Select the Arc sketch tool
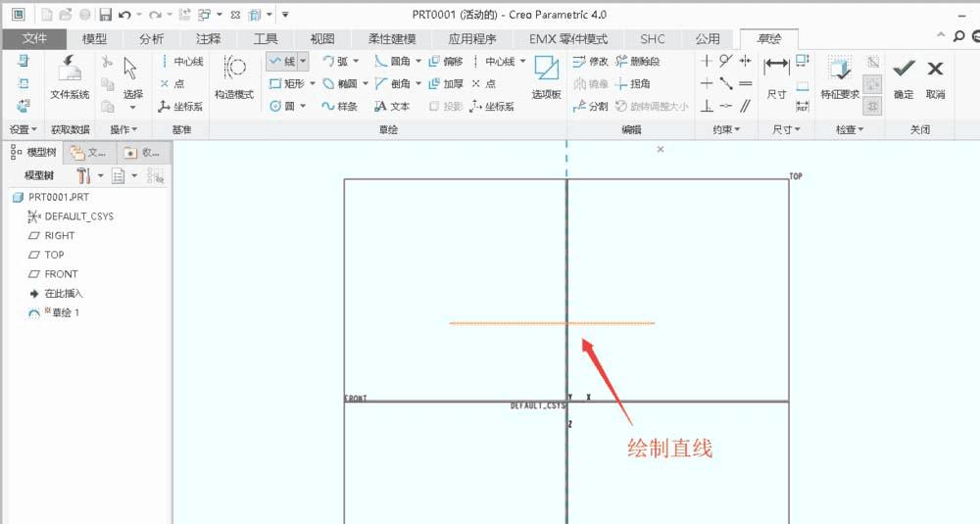 pyautogui.click(x=335, y=61)
